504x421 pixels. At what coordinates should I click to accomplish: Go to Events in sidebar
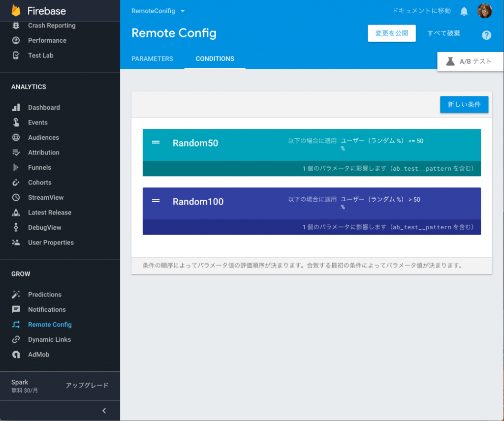pyautogui.click(x=37, y=122)
